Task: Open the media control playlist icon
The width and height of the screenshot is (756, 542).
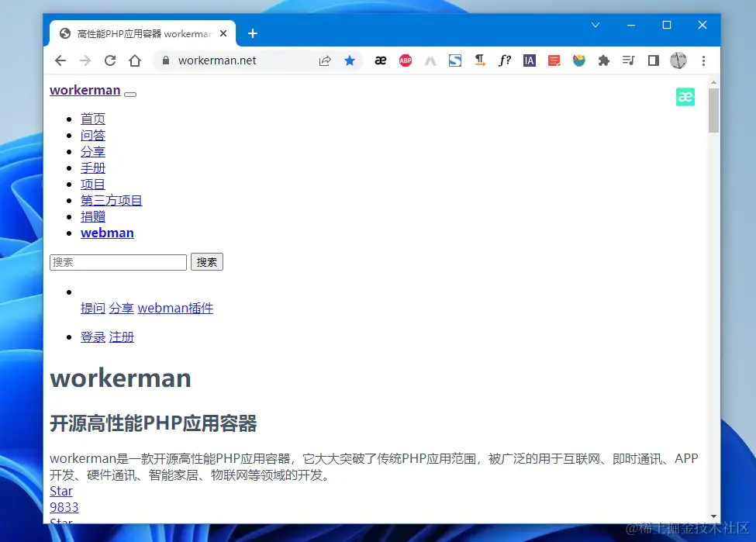Action: pyautogui.click(x=629, y=60)
